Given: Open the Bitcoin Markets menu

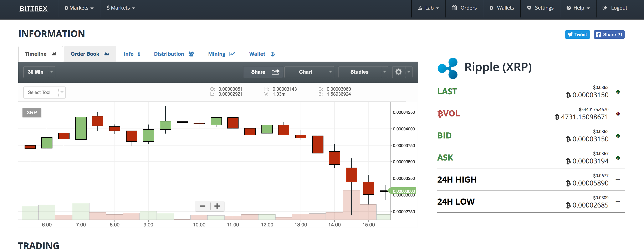Looking at the screenshot, I should pyautogui.click(x=79, y=8).
